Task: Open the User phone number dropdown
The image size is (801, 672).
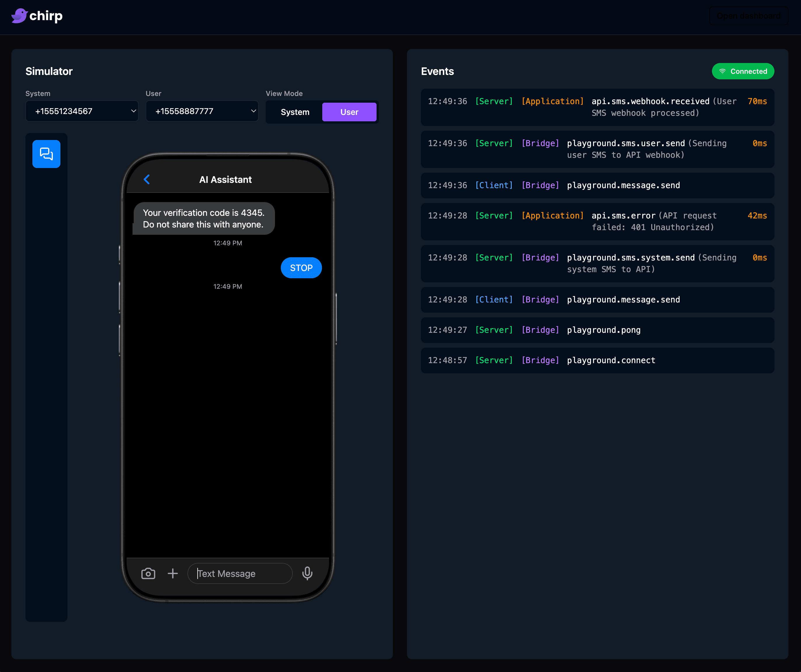Action: pos(202,111)
